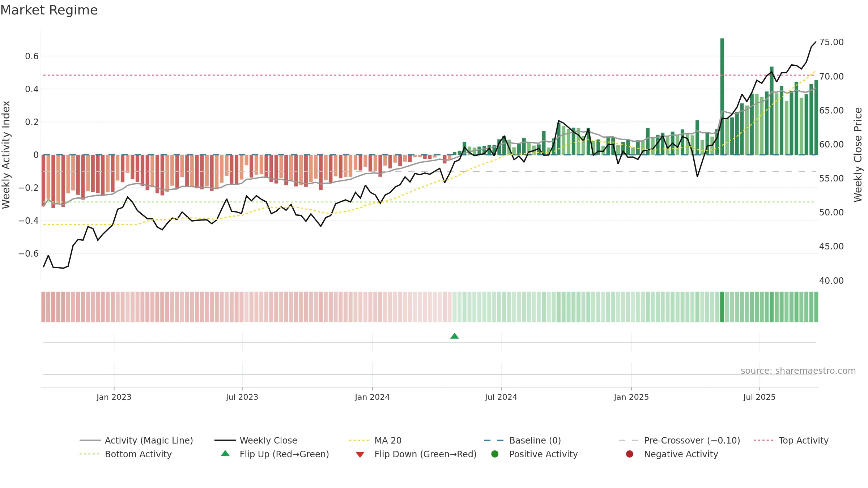
Task: Toggle the MA 20 legend entry
Action: point(375,440)
